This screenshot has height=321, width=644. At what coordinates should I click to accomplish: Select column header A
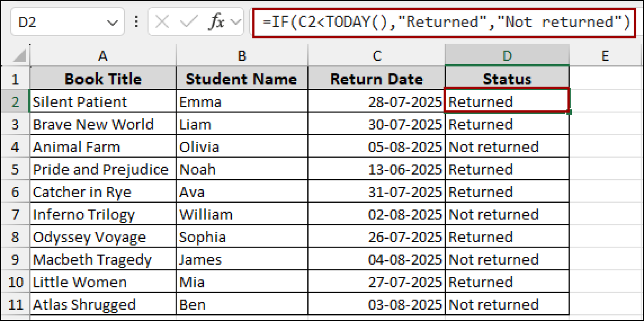click(x=103, y=55)
